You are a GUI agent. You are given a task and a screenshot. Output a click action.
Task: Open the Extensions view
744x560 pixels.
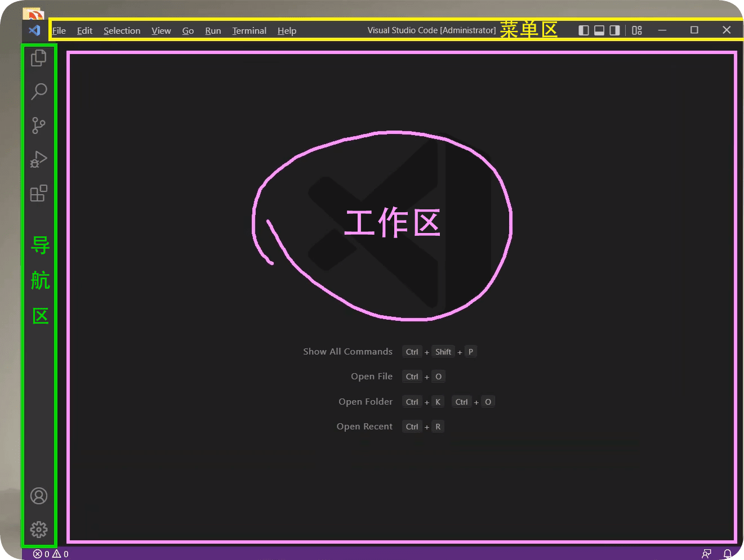[38, 194]
